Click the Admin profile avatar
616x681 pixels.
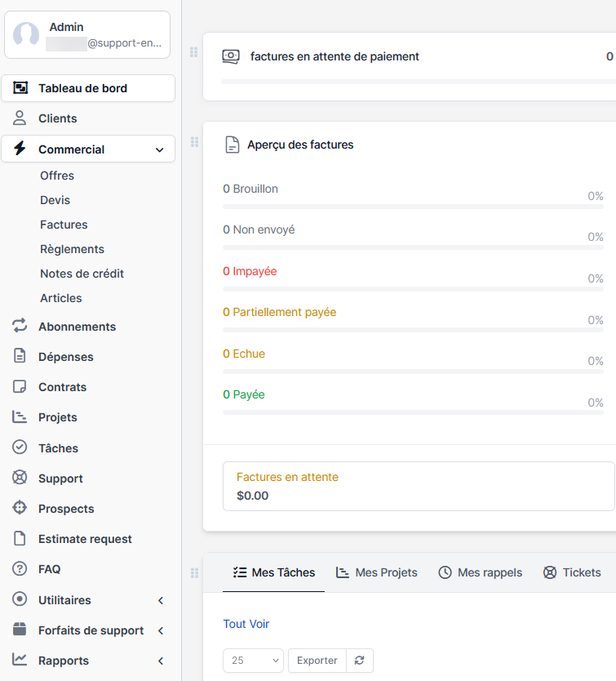pyautogui.click(x=26, y=35)
